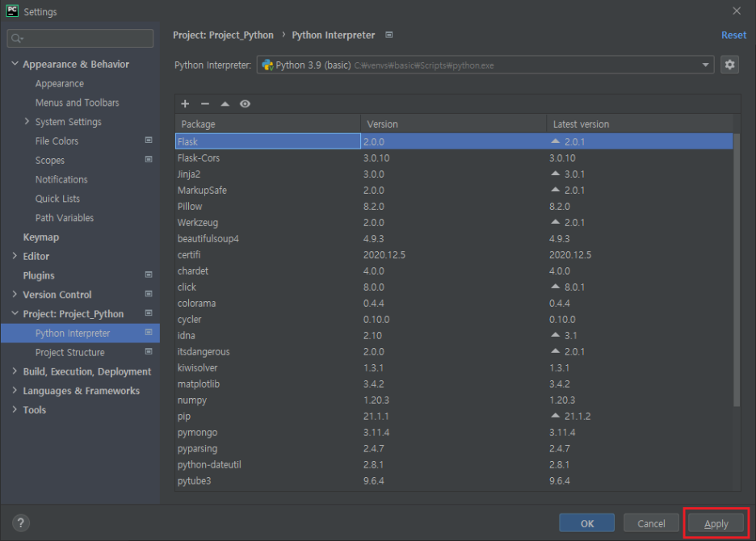Select the matplotlib package row
This screenshot has width=756, height=541.
454,384
